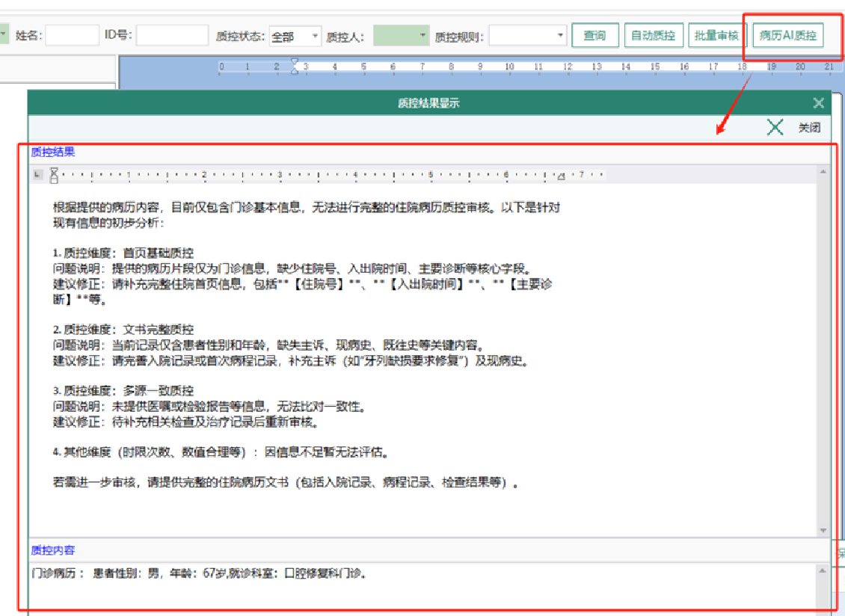
Task: Click inside the 质控内容 text area
Action: 419,591
